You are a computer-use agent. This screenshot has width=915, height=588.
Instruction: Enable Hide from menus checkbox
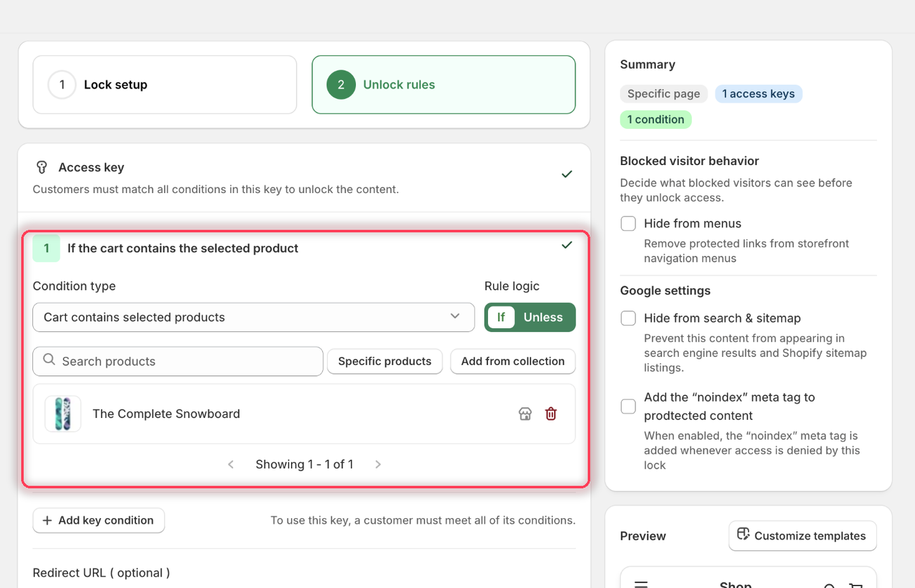[628, 224]
